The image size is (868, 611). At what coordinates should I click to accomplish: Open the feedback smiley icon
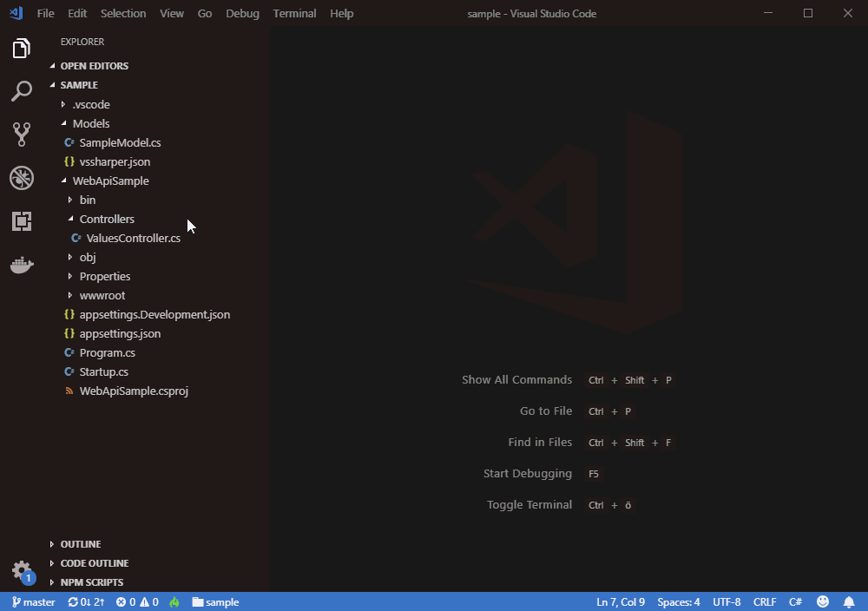tap(823, 601)
